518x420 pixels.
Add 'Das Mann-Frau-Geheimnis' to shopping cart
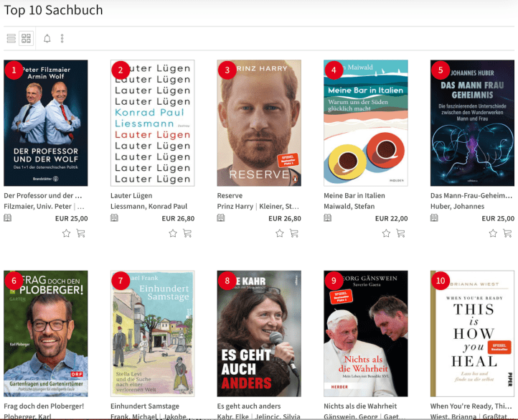[x=507, y=233]
